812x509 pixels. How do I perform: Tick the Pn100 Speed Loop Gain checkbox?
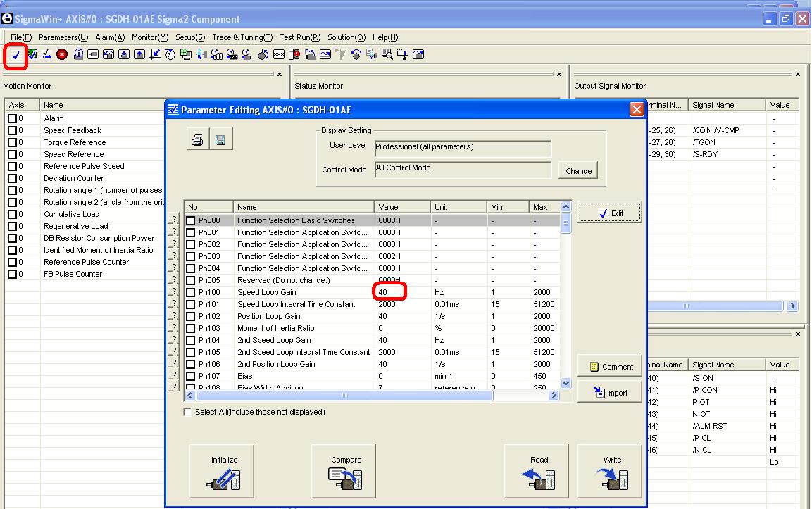tap(191, 293)
